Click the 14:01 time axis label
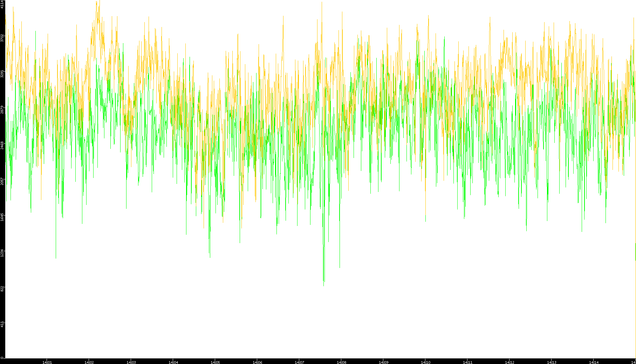 (47, 362)
